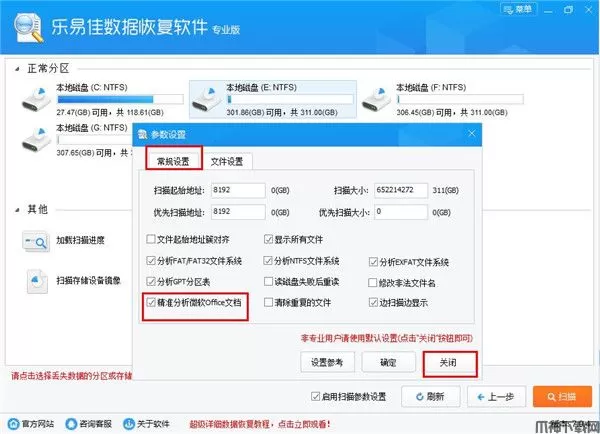Click the 参数设置 dialog title icon
This screenshot has width=600, height=434.
click(142, 134)
